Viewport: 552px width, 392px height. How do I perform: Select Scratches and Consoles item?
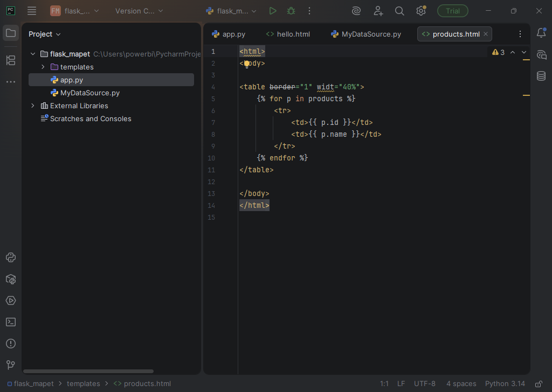point(91,119)
